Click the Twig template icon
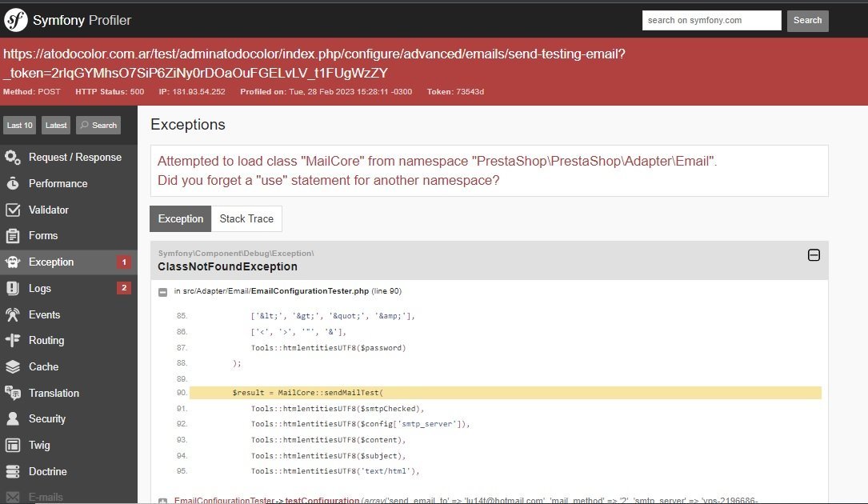The image size is (868, 504). coord(13,446)
